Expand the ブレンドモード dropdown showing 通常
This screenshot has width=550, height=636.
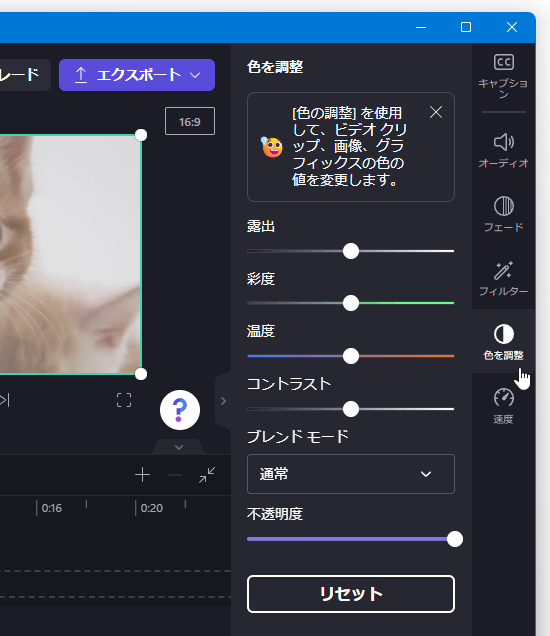tap(351, 474)
